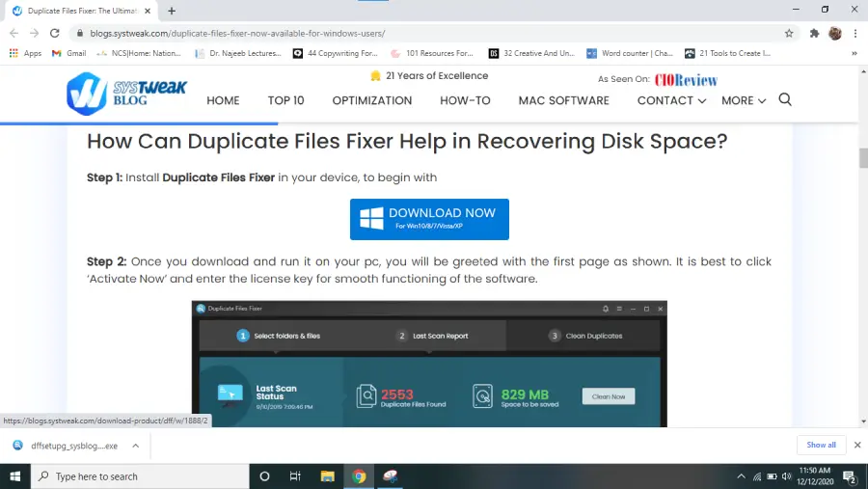
Task: Open File Explorer from taskbar
Action: click(x=327, y=476)
